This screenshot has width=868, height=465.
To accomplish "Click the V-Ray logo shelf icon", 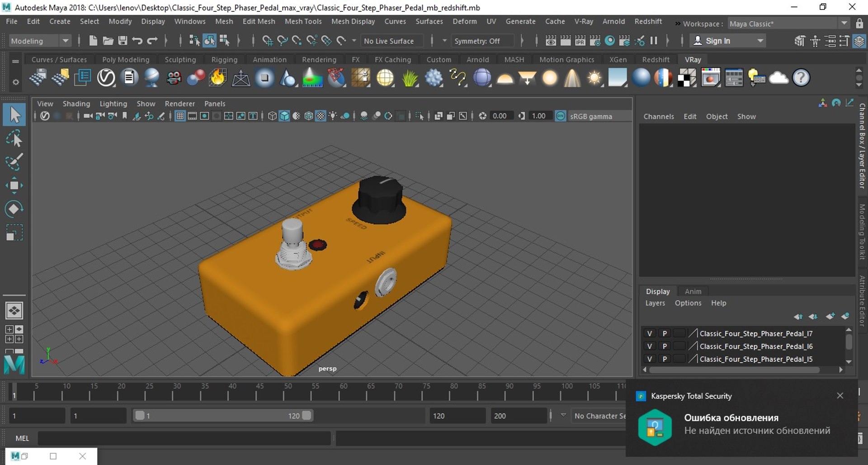I will pos(106,78).
